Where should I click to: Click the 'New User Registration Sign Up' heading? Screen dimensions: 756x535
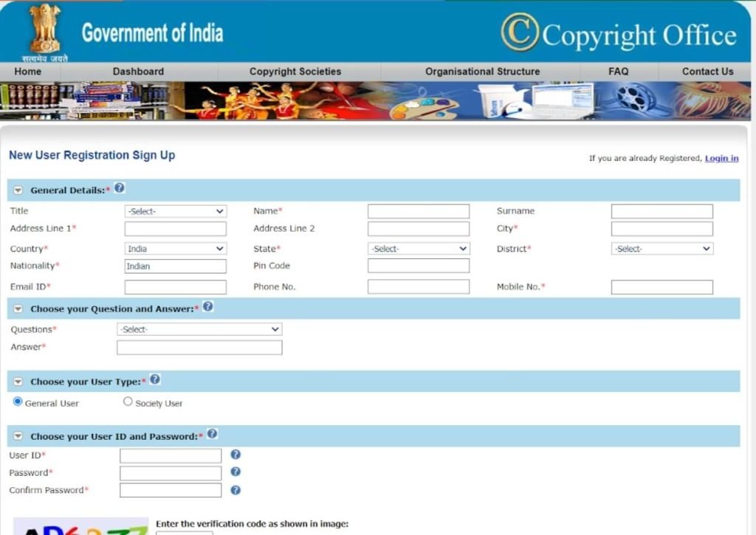(x=92, y=155)
